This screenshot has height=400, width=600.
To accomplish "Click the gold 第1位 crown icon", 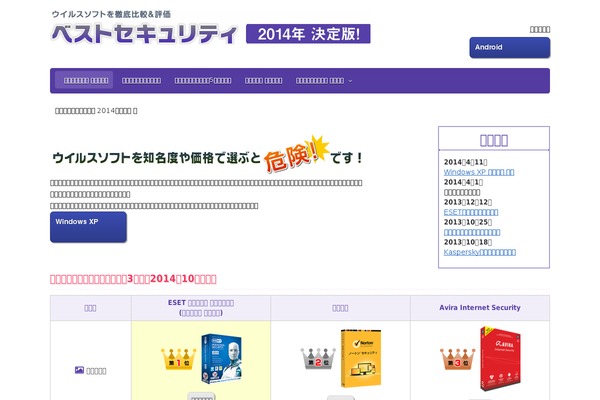I will click(178, 359).
